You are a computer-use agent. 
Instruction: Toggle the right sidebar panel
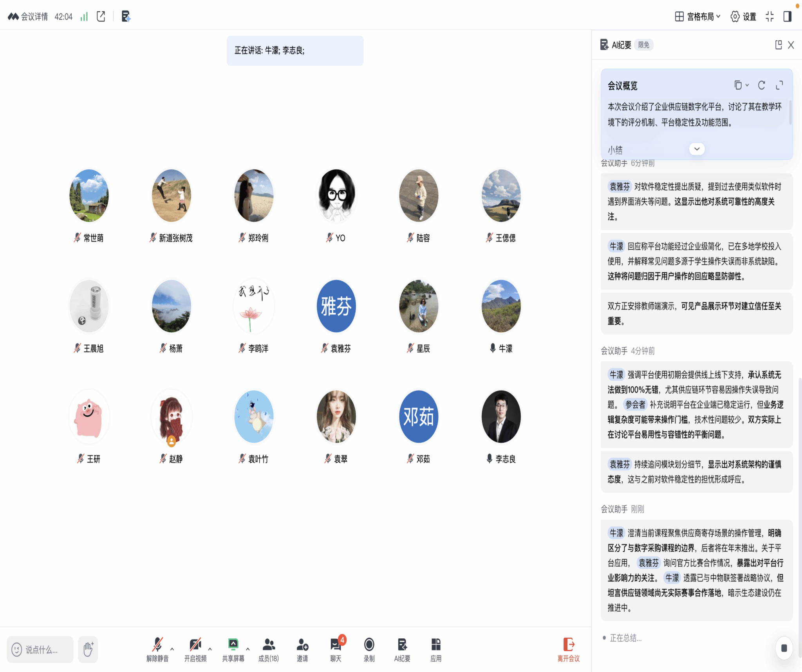point(788,16)
